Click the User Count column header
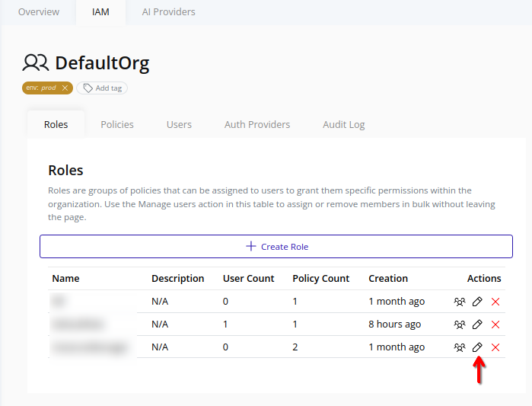The height and width of the screenshot is (406, 532). click(x=248, y=279)
